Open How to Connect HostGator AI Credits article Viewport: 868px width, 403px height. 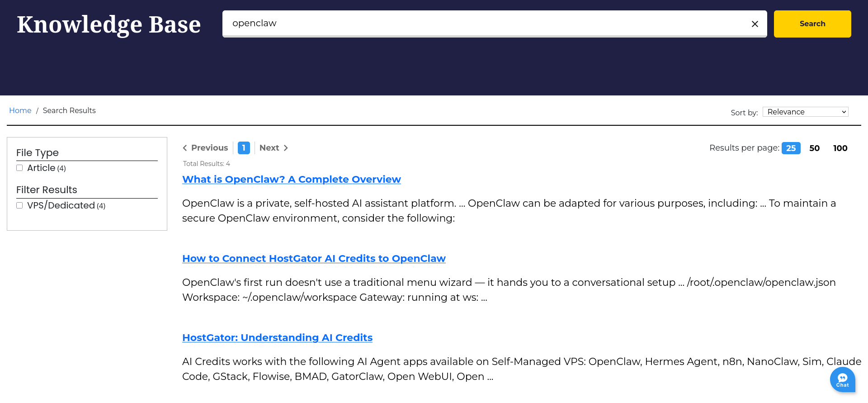pos(314,258)
